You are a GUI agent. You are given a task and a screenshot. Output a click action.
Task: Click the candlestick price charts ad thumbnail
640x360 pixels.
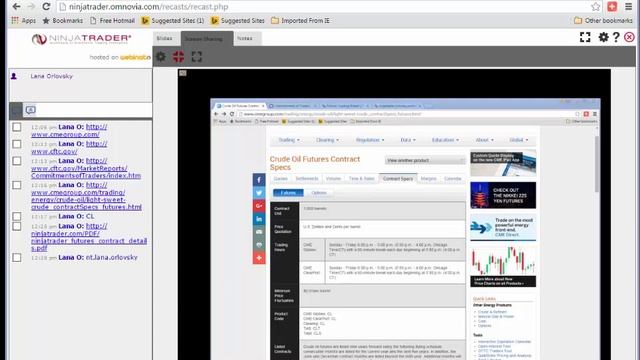tap(503, 267)
